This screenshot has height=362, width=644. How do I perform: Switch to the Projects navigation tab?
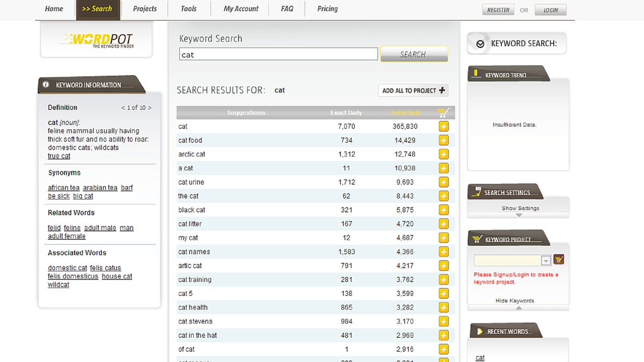pyautogui.click(x=143, y=9)
